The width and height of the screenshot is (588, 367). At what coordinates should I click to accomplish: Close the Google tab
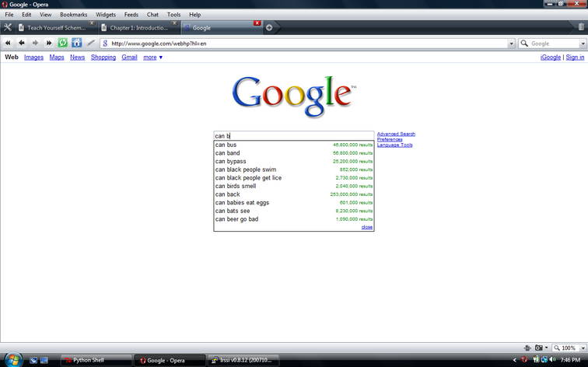[x=257, y=23]
